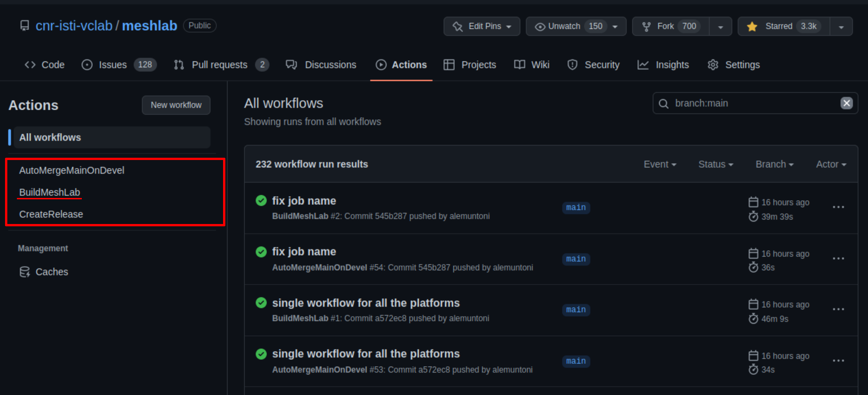Screen dimensions: 868x395
Task: Open the Issues tab
Action: (x=119, y=65)
